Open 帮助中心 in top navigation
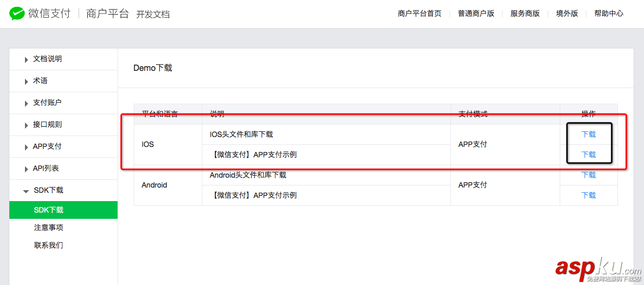 pos(609,14)
